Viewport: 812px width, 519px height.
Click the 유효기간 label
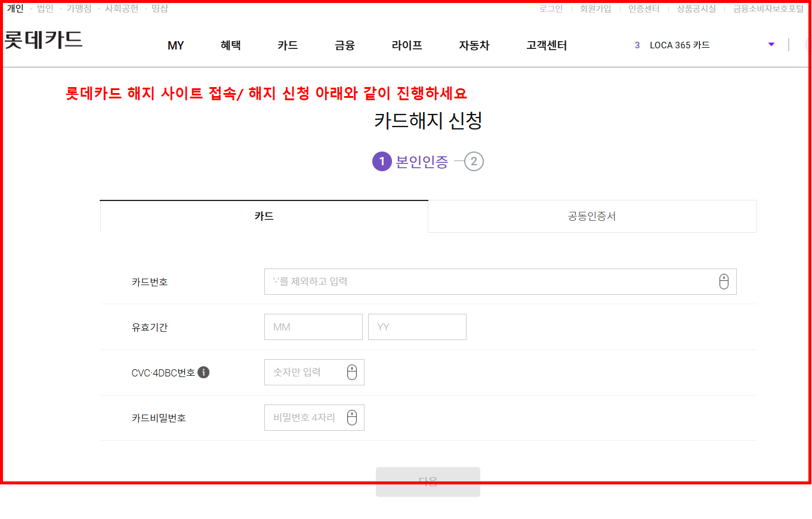(150, 327)
